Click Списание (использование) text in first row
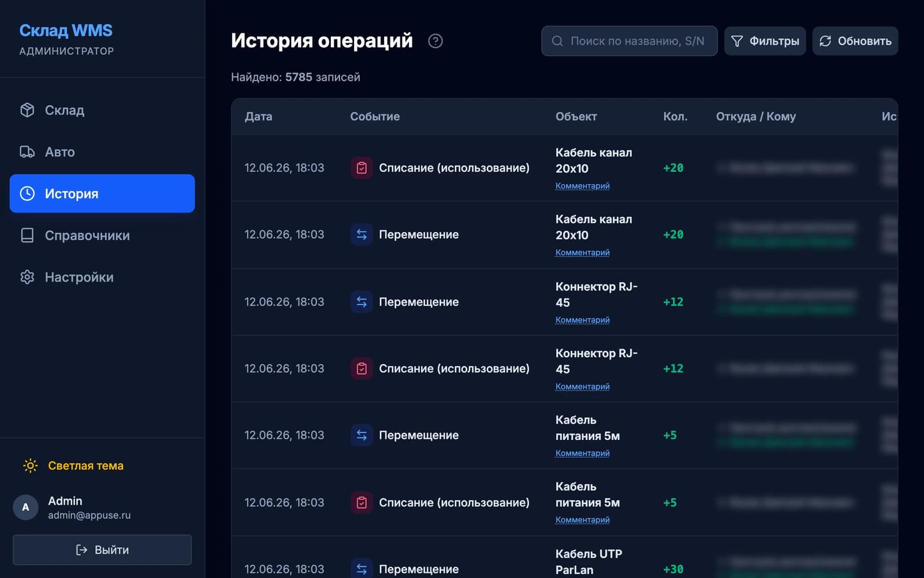The width and height of the screenshot is (924, 578). click(x=454, y=168)
